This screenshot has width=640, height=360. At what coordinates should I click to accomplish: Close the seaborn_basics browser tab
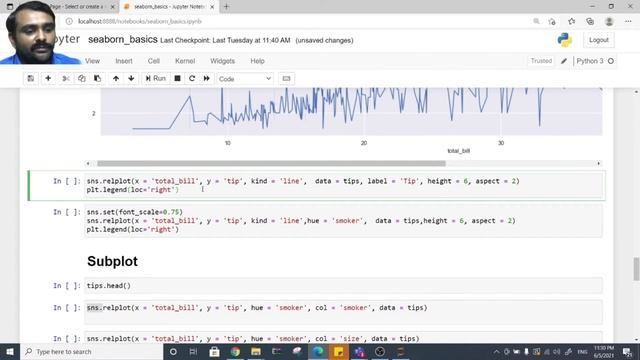(x=212, y=7)
